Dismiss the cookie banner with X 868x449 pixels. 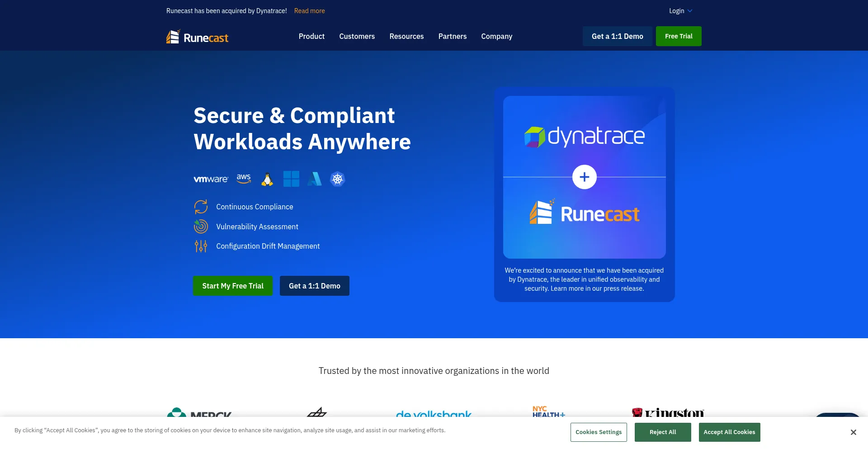point(853,432)
